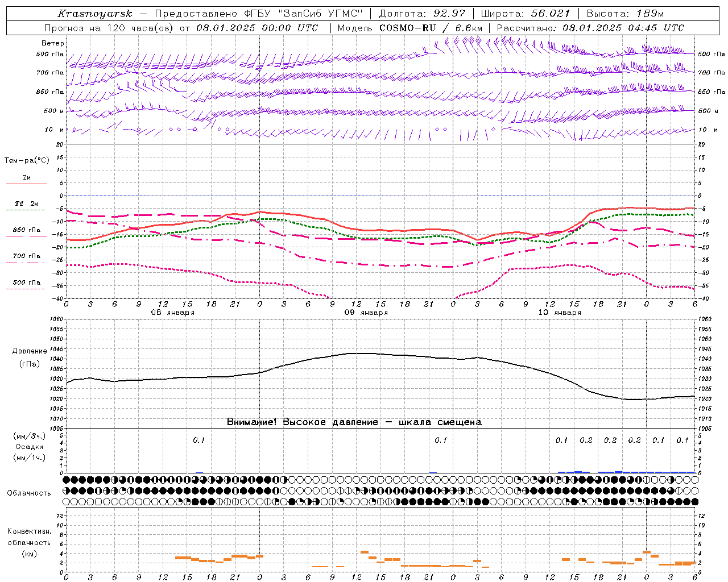The image size is (728, 582).
Task: Click the Облачность panel label
Action: (29, 493)
